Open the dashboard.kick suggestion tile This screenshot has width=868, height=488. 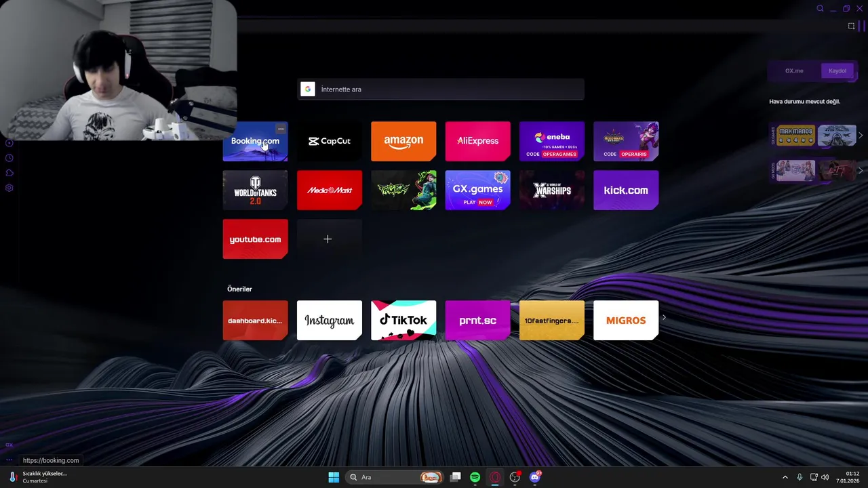point(255,321)
